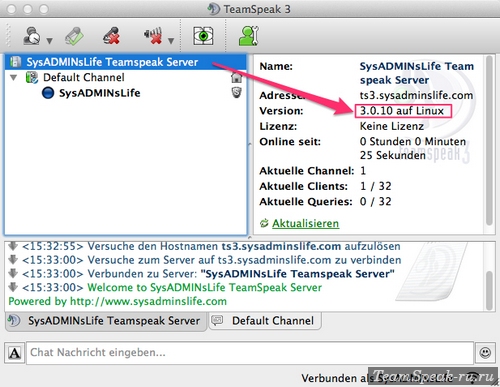Viewport: 500px width, 387px height.
Task: Toggle subscribe to all channels eye icon
Action: pos(203,36)
